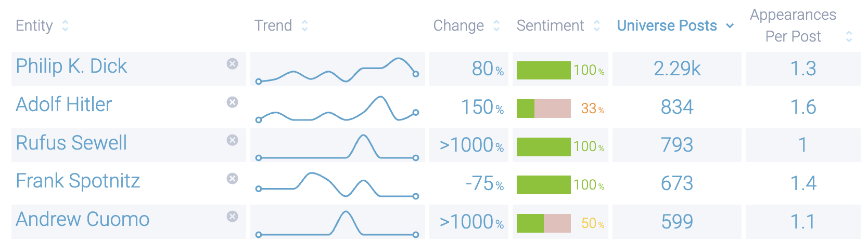Open the Rufus Sewell entity link
Viewport: 868px width, 242px height.
[71, 143]
